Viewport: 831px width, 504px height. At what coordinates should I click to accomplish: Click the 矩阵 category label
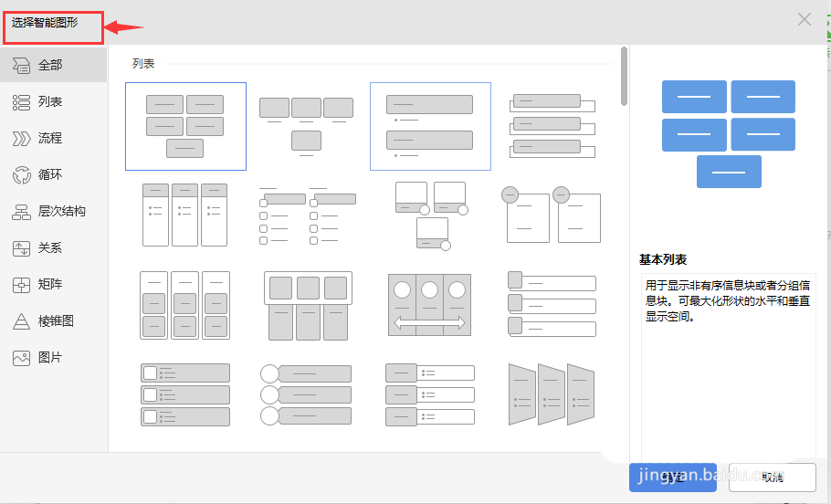[50, 285]
